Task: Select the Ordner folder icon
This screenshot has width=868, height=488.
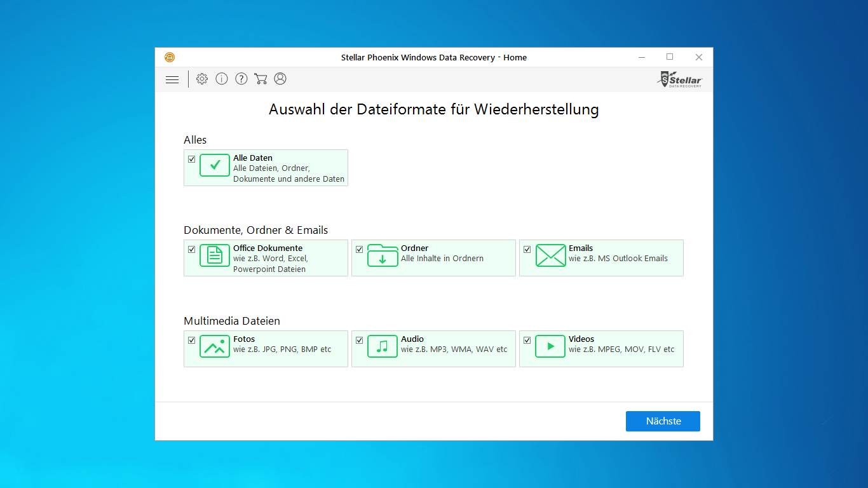Action: click(x=383, y=255)
